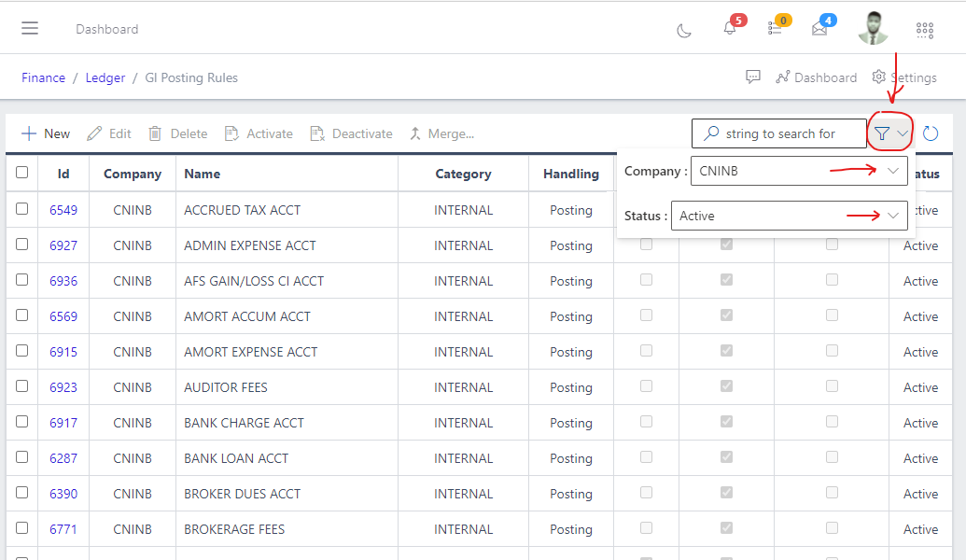Open the Ledger breadcrumb link
The image size is (966, 560).
point(105,77)
